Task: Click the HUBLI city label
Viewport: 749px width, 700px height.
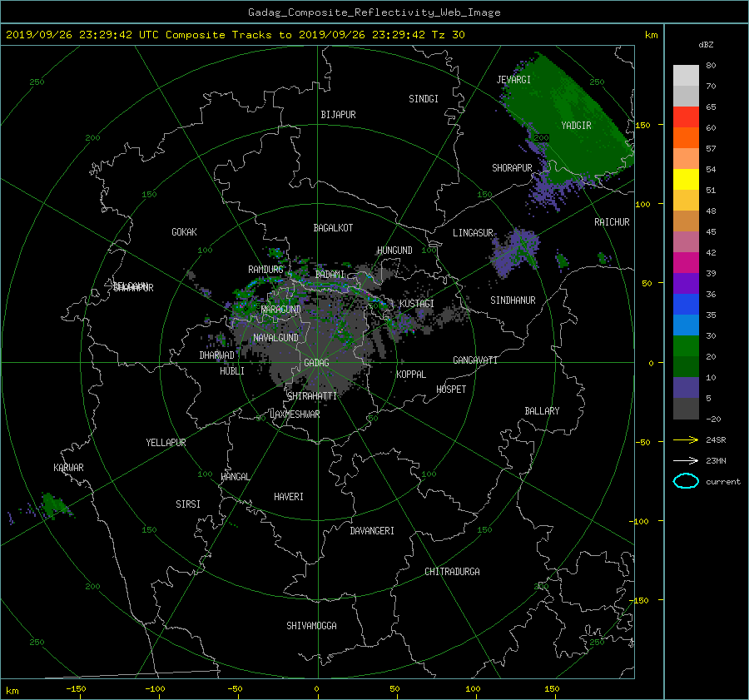Action: click(x=231, y=370)
